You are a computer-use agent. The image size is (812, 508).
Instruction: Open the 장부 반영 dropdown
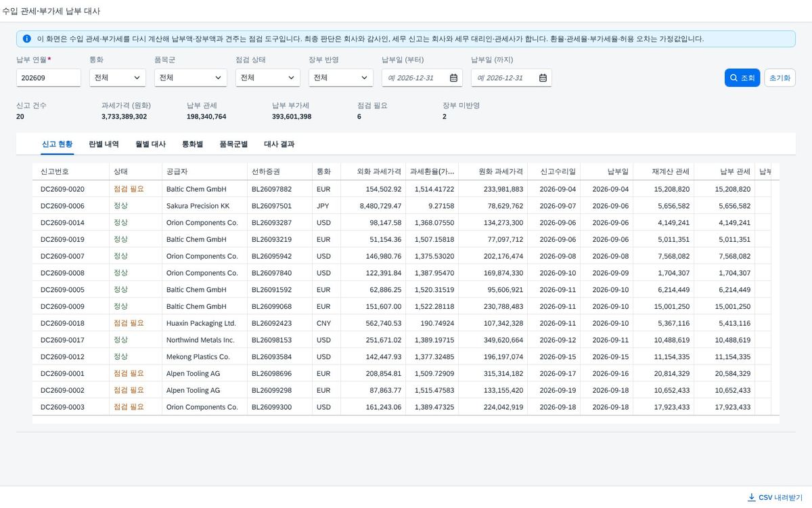[x=341, y=78]
